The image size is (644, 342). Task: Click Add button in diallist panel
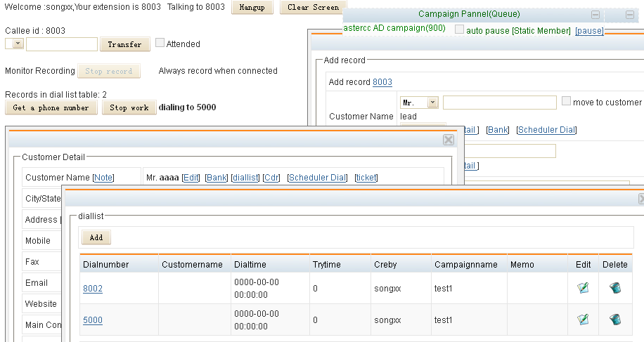pos(96,237)
